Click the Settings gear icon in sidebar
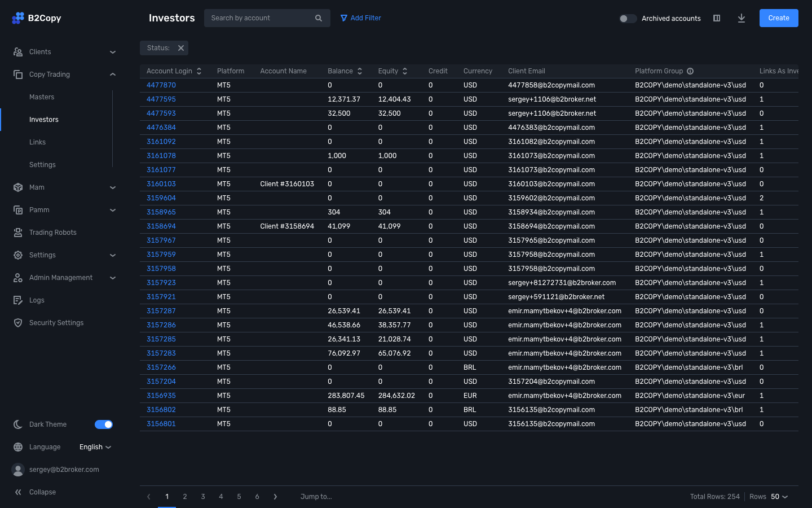 [x=18, y=255]
